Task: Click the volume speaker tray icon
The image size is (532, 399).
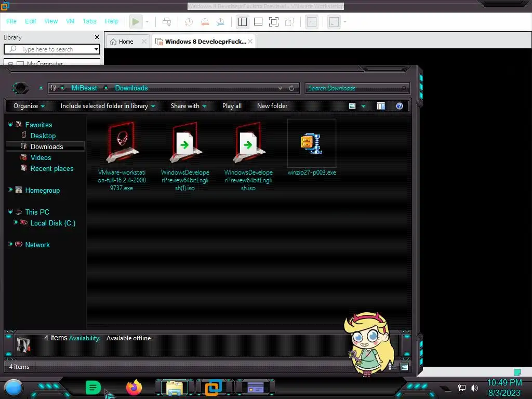Action: 474,388
